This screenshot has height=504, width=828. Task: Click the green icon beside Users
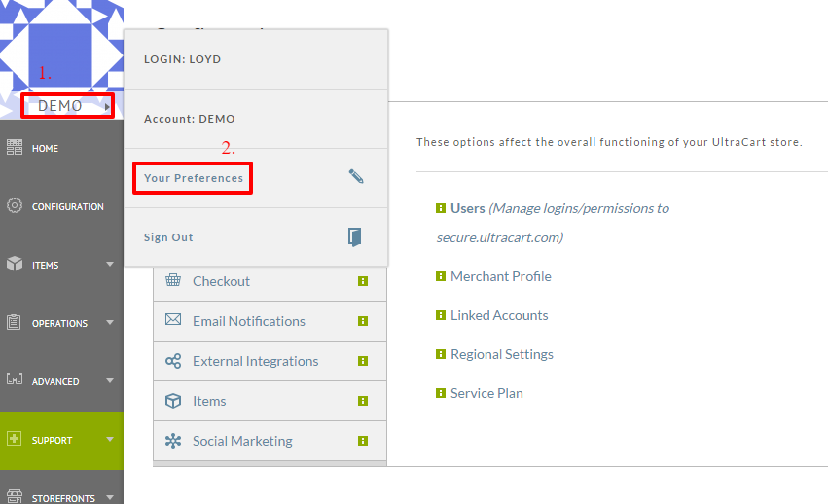click(x=441, y=208)
